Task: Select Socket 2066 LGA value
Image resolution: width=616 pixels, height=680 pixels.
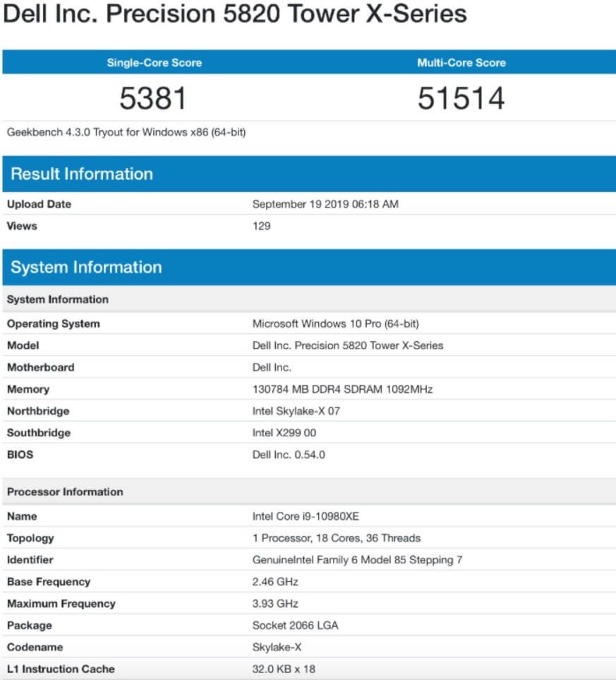Action: pyautogui.click(x=295, y=626)
